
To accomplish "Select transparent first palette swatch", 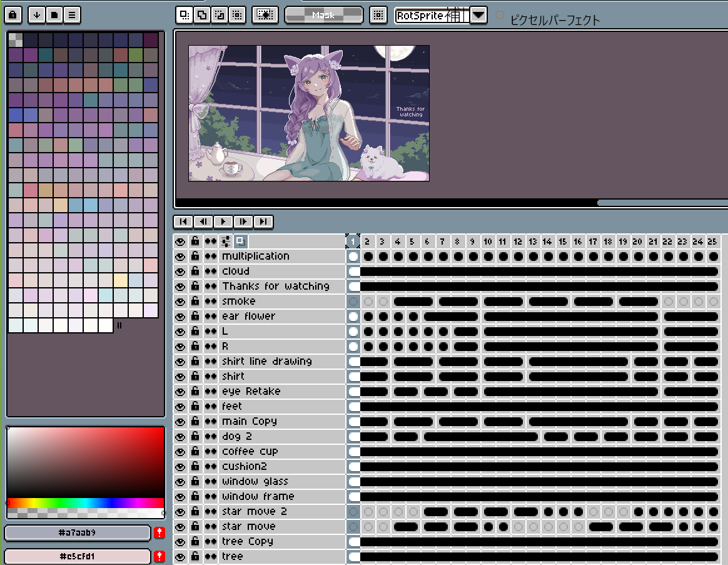I will (15, 40).
